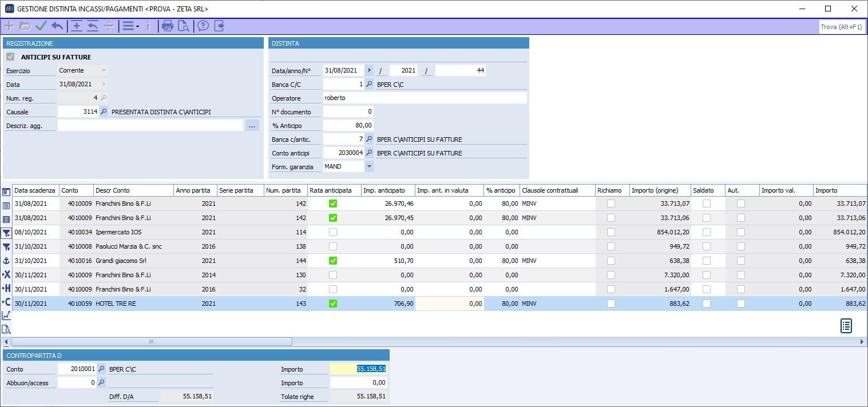Click the list icon at grid bottom right
868x407 pixels.
click(x=846, y=326)
